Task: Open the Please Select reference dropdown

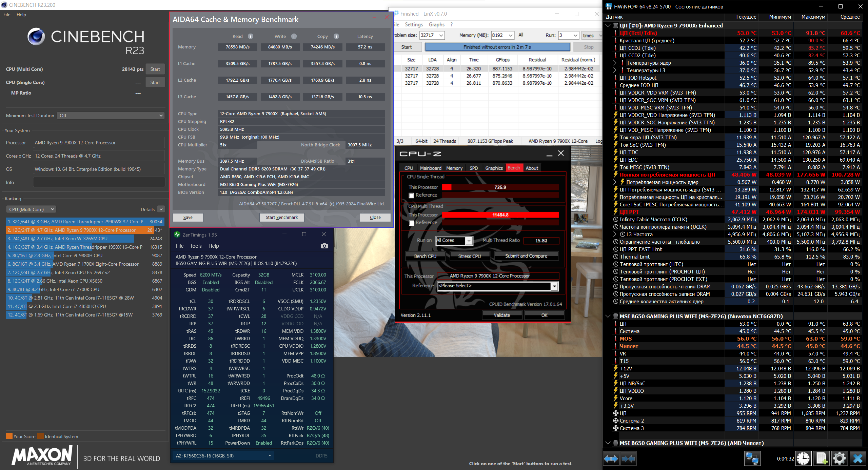Action: tap(554, 286)
